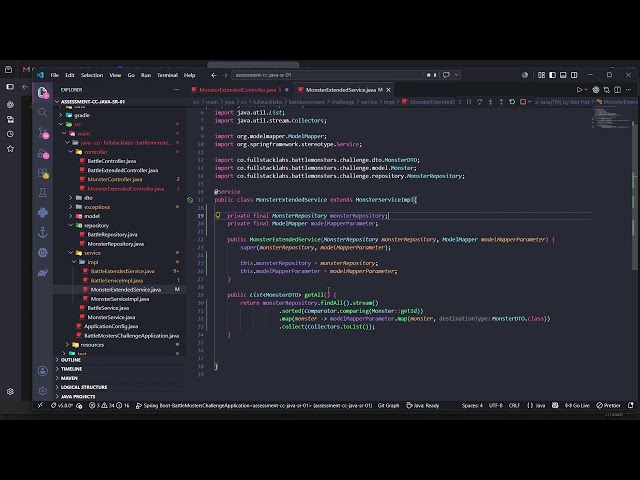Click errors and warnings count in status bar
Screen dimensions: 640x480
pyautogui.click(x=109, y=405)
